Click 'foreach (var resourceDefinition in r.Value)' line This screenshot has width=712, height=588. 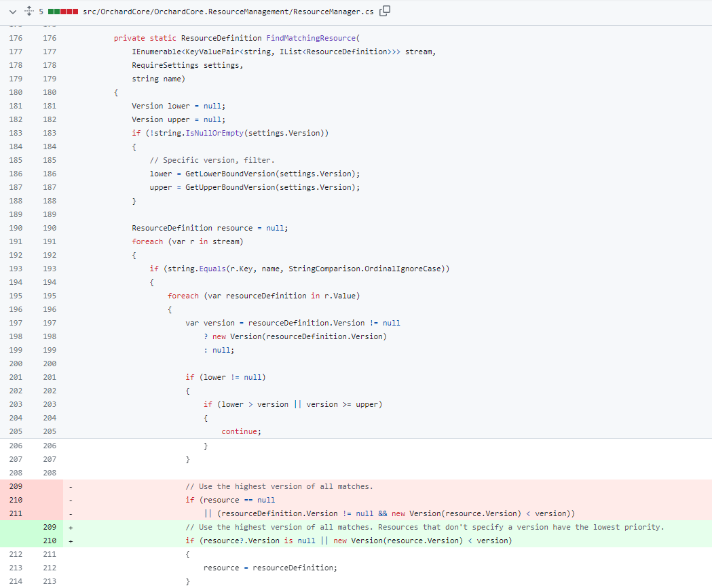263,296
